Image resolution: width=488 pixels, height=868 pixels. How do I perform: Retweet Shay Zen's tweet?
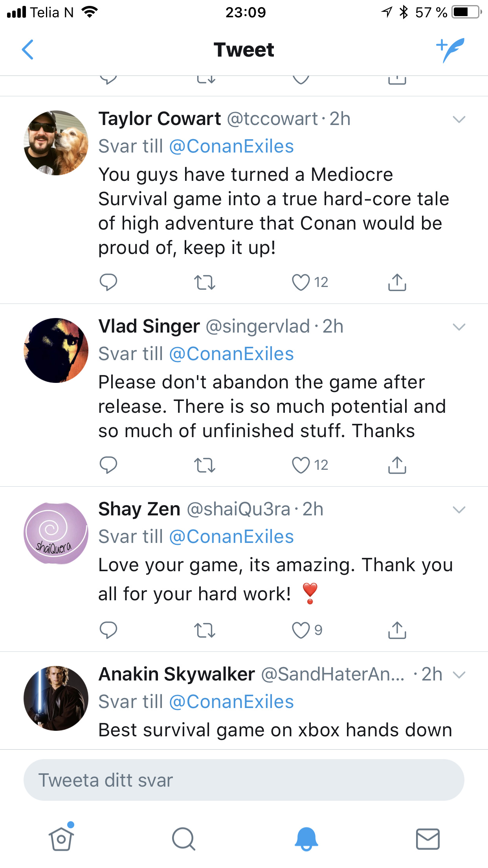click(x=205, y=630)
